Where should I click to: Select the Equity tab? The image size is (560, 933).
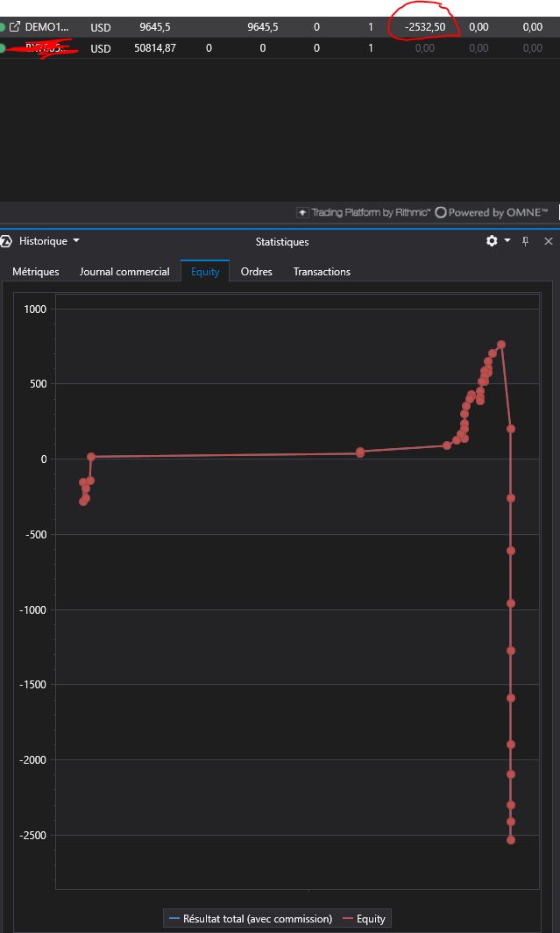click(x=205, y=271)
